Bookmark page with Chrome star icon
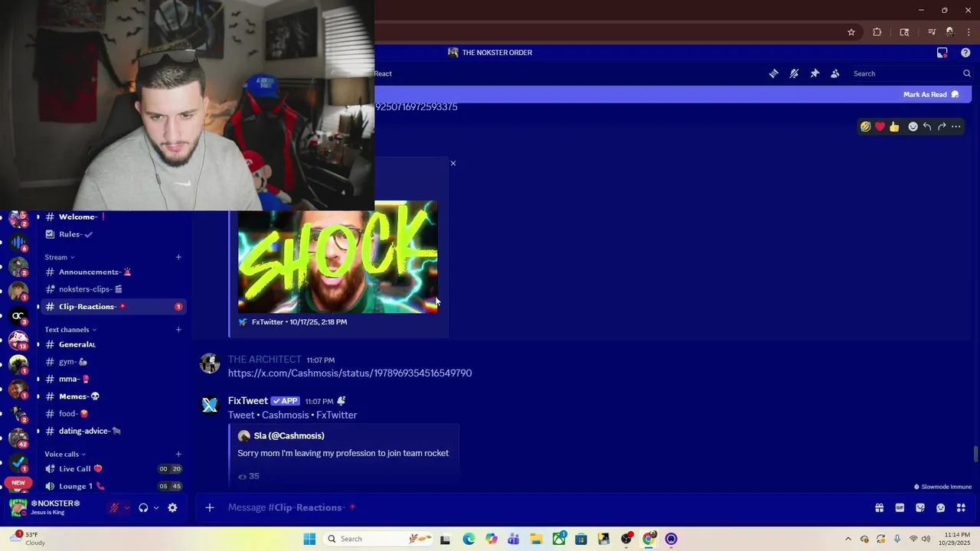 click(851, 32)
